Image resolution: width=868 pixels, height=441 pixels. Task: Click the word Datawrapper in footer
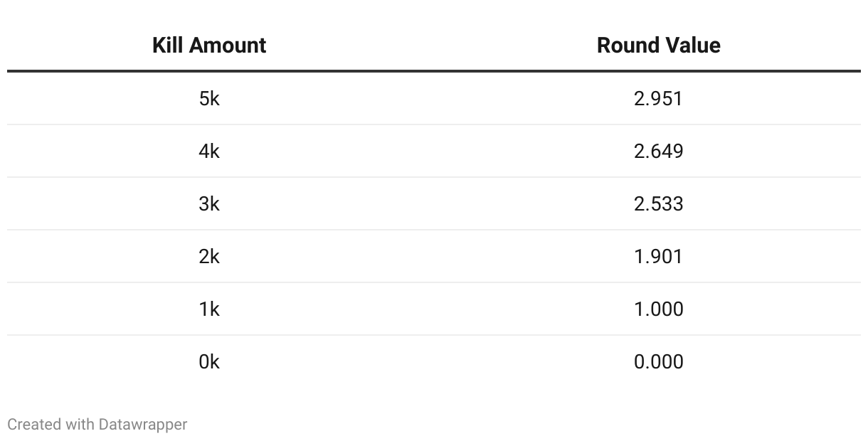pos(143,425)
